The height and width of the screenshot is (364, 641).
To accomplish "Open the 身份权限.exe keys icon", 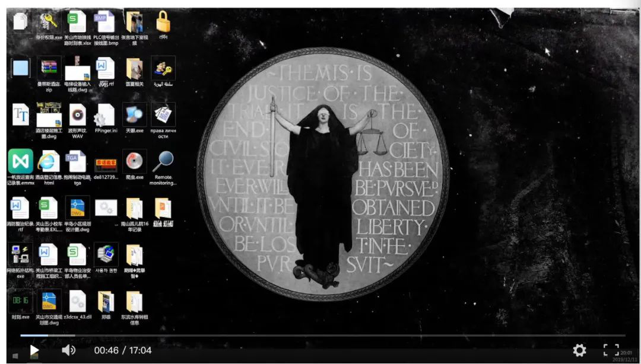I will click(x=49, y=22).
